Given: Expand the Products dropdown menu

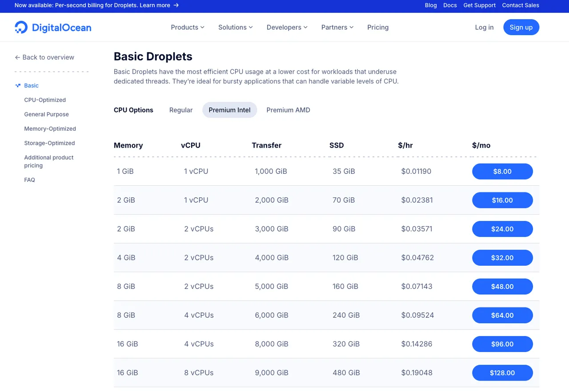Looking at the screenshot, I should click(x=188, y=27).
